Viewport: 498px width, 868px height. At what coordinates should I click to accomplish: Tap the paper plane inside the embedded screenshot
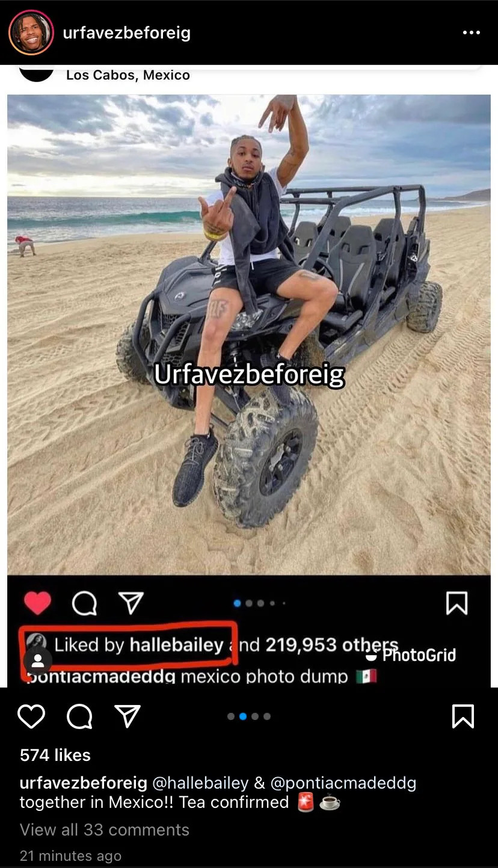tap(131, 603)
